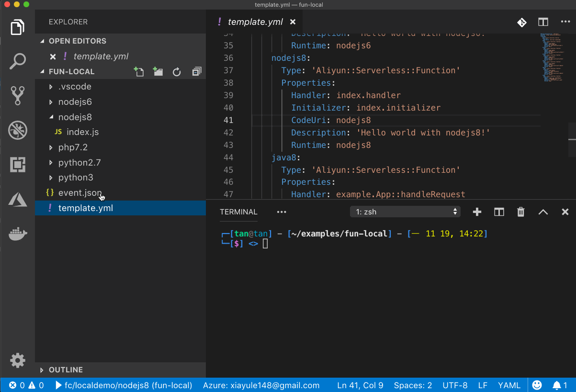Open notifications bell in status bar
576x392 pixels.
pos(560,385)
